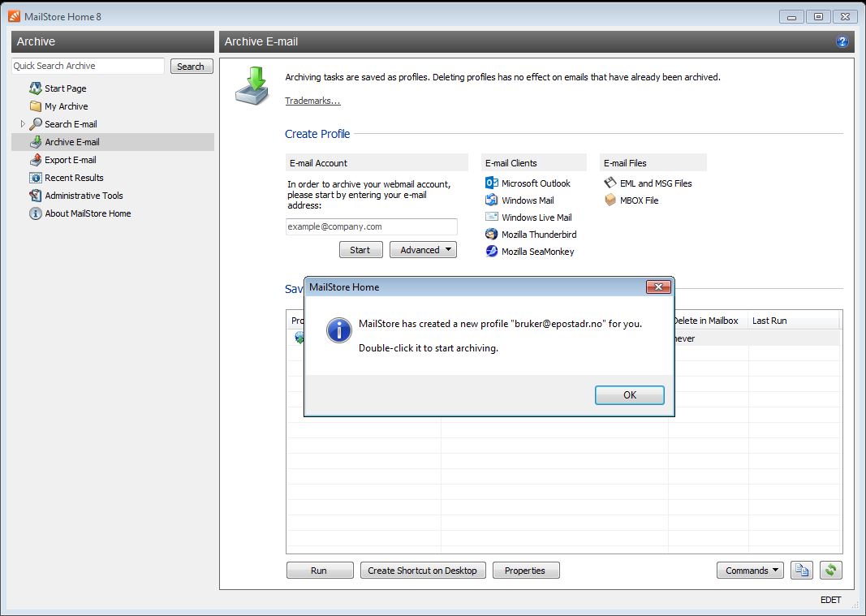The image size is (866, 616).
Task: Click the Administrative Tools icon
Action: click(36, 196)
